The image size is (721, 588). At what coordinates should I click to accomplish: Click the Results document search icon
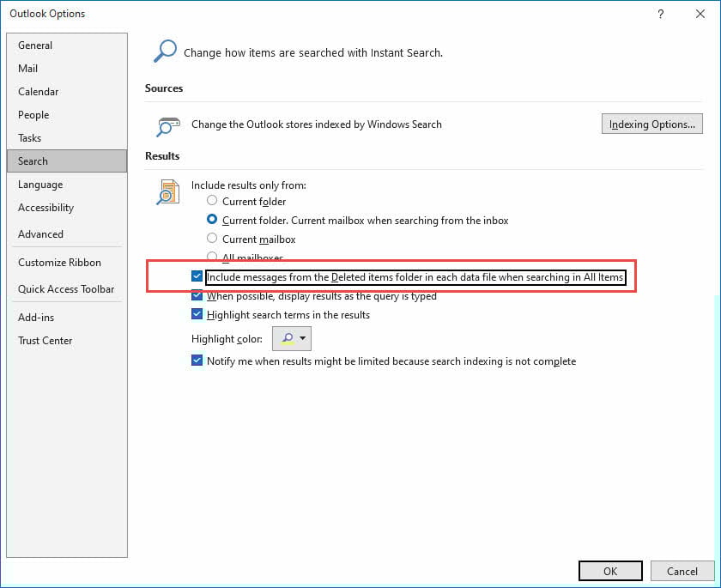click(168, 191)
